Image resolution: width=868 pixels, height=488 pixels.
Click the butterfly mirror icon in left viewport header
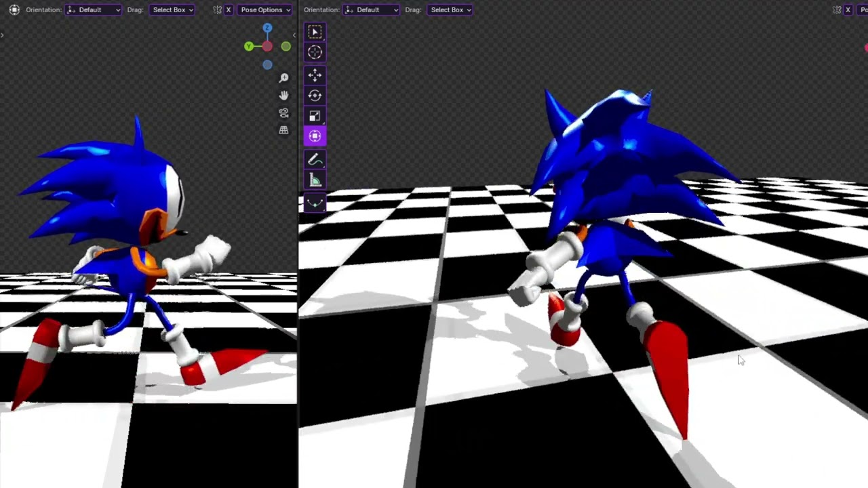pos(217,9)
